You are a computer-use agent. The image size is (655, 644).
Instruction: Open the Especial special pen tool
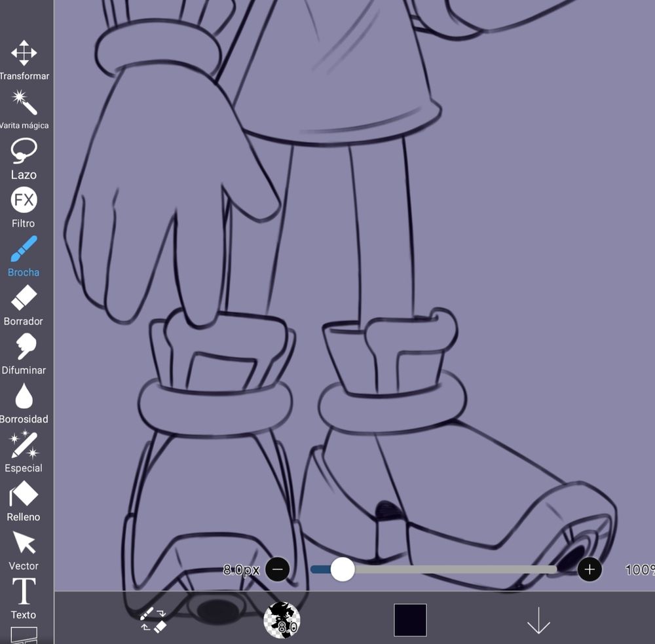pyautogui.click(x=24, y=452)
